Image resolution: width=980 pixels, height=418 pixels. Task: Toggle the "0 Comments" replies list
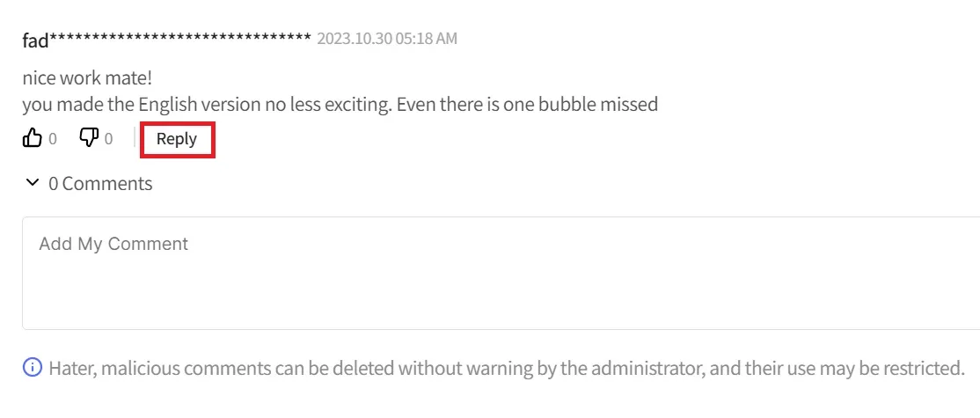coord(88,183)
